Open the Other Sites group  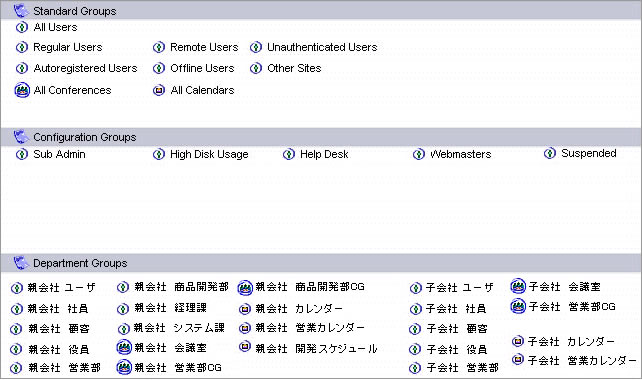pos(294,68)
